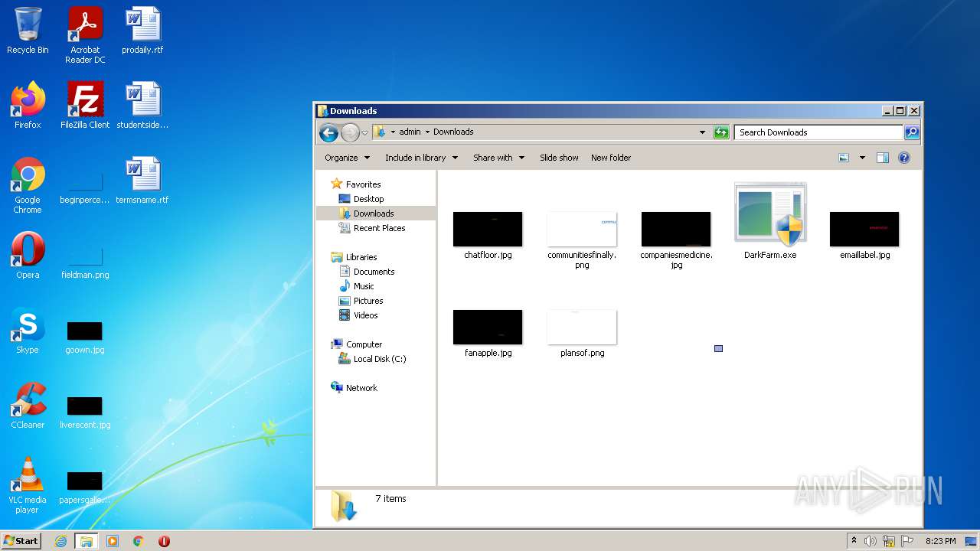This screenshot has width=980, height=551.
Task: Select Favorites in navigation pane
Action: click(363, 184)
